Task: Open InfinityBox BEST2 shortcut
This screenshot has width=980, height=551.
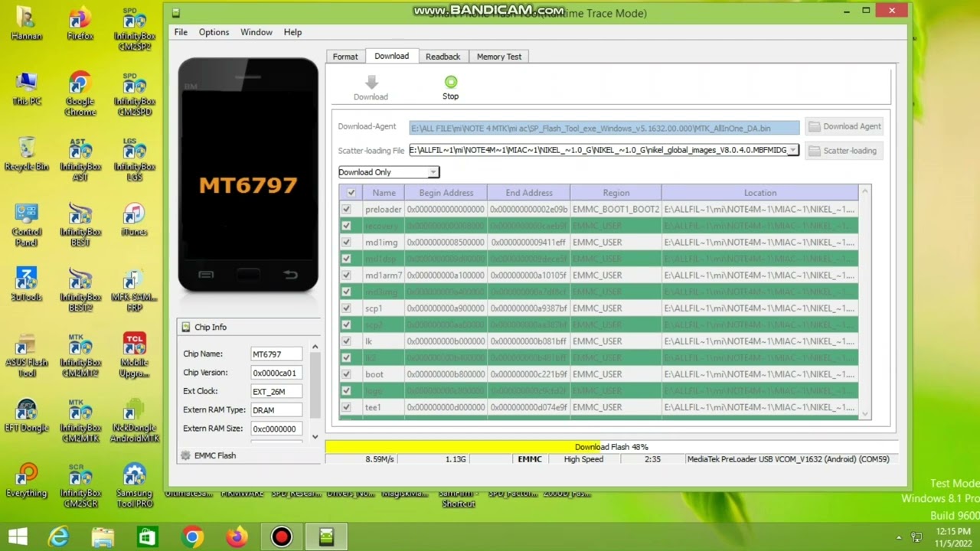Action: point(80,290)
